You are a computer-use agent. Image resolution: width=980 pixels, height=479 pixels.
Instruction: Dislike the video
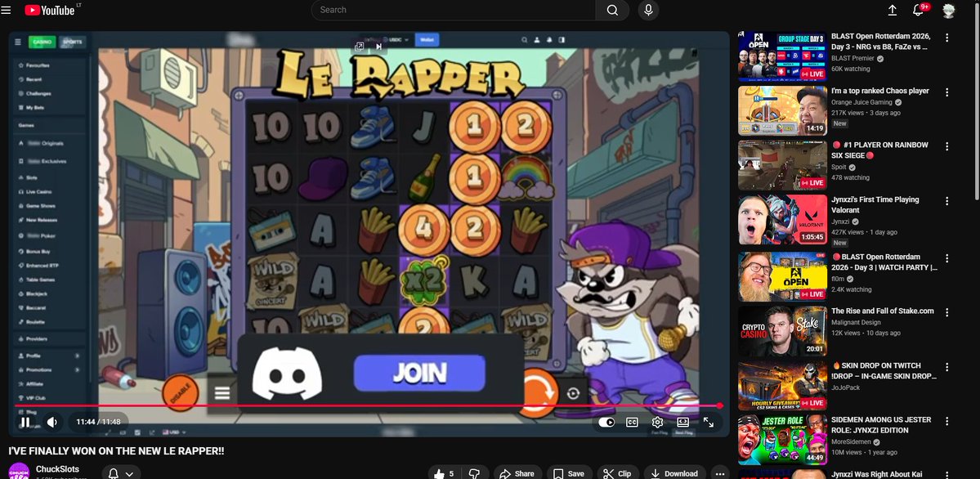tap(475, 473)
